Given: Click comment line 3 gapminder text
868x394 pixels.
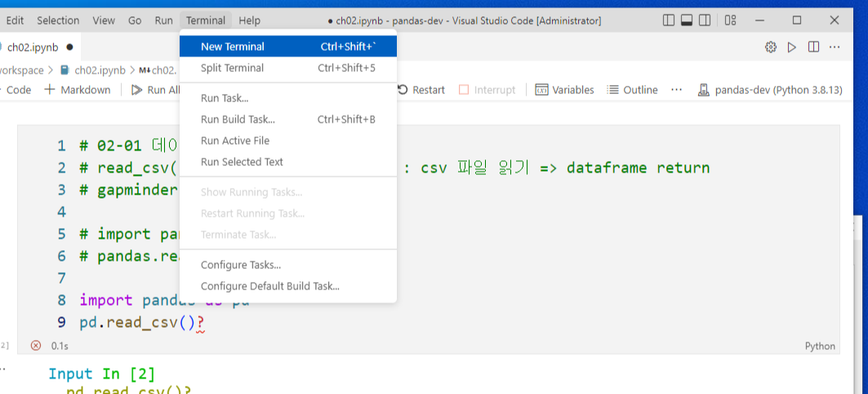Looking at the screenshot, I should pyautogui.click(x=129, y=190).
